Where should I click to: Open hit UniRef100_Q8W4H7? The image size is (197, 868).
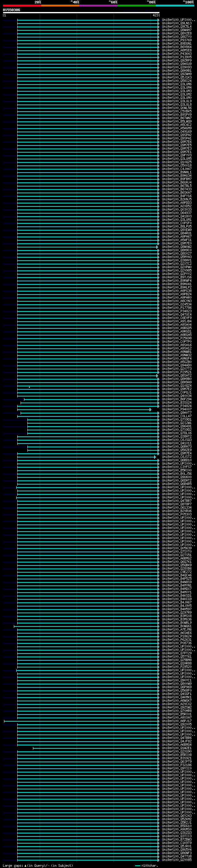point(176,30)
